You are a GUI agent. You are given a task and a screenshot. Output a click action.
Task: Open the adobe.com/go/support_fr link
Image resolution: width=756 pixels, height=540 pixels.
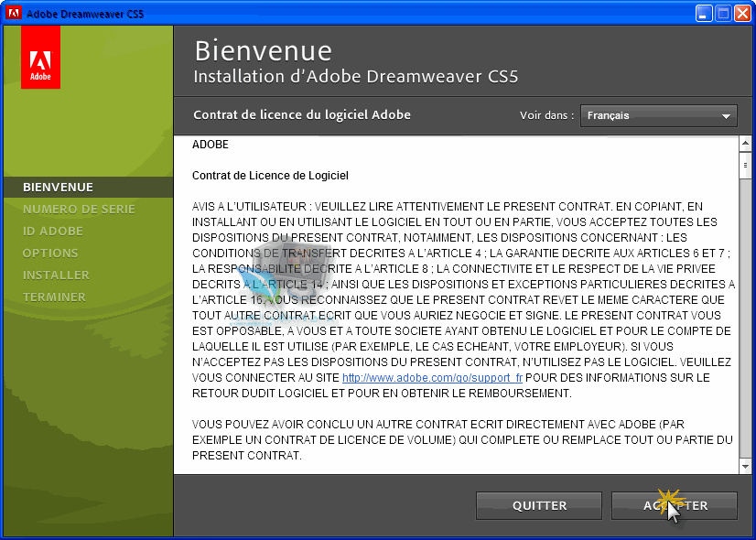[x=432, y=377]
